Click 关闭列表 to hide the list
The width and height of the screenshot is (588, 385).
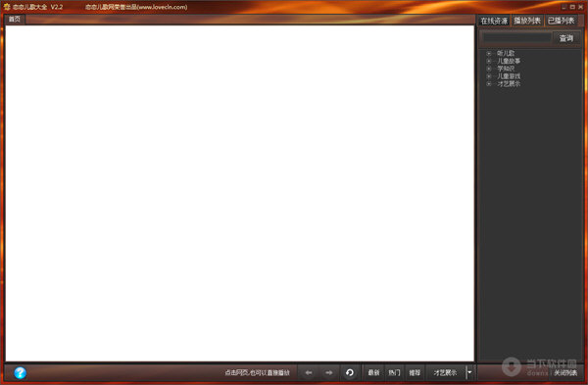tap(565, 372)
